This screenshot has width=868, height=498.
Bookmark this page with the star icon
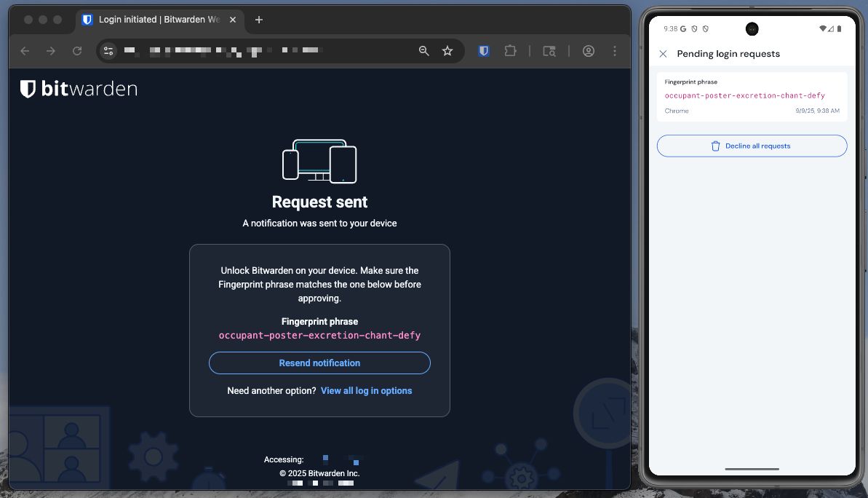pos(447,51)
